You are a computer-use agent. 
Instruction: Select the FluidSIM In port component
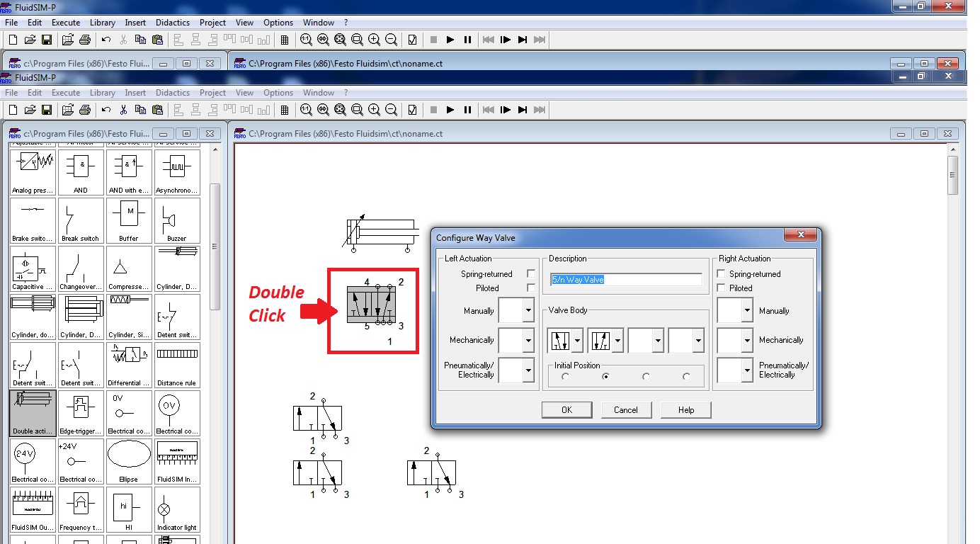177,460
